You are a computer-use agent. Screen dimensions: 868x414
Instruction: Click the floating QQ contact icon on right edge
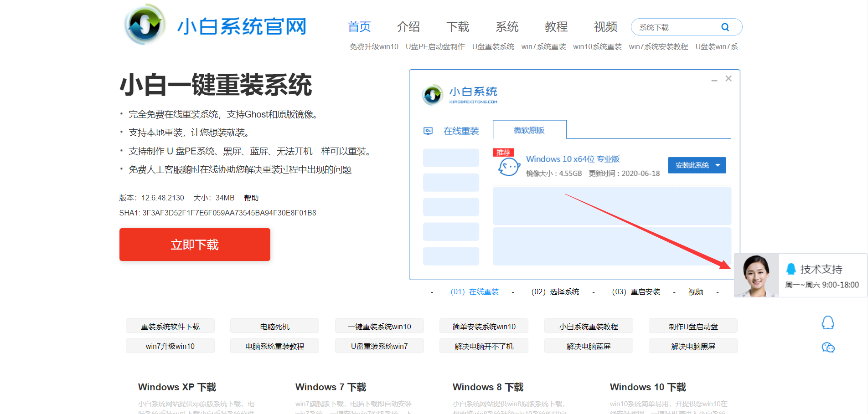point(829,322)
